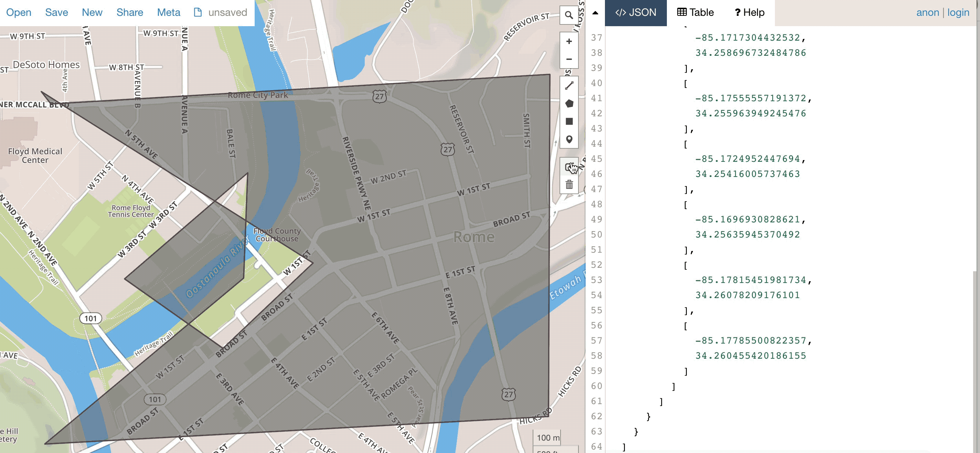Collapse the editor panel with the arrow

(x=595, y=12)
